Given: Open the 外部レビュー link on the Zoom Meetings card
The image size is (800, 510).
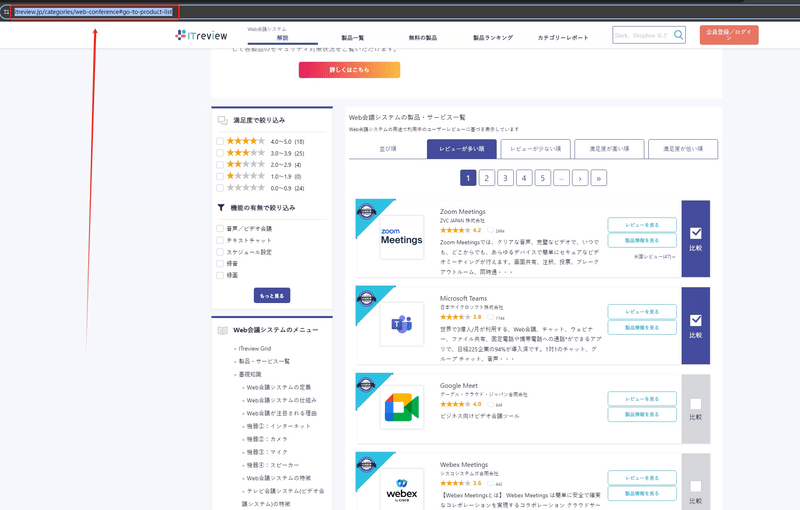Looking at the screenshot, I should [x=654, y=257].
